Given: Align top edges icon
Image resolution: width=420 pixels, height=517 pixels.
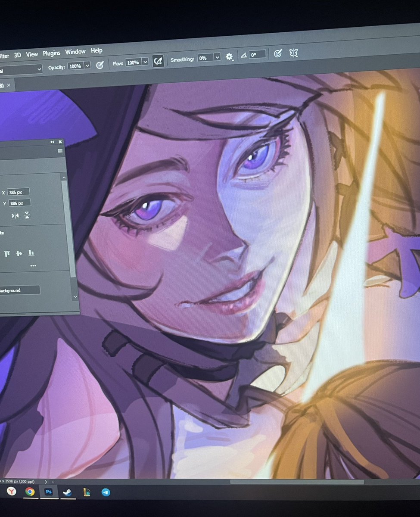Looking at the screenshot, I should [x=7, y=253].
